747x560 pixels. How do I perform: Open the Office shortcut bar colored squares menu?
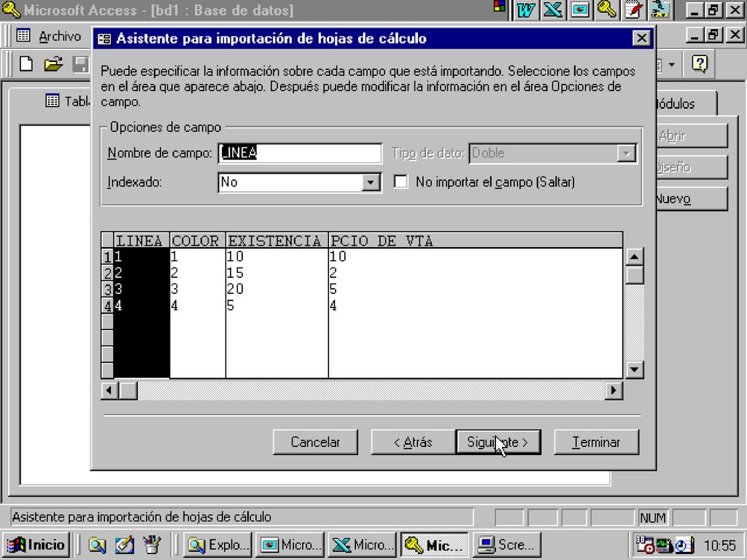(499, 6)
